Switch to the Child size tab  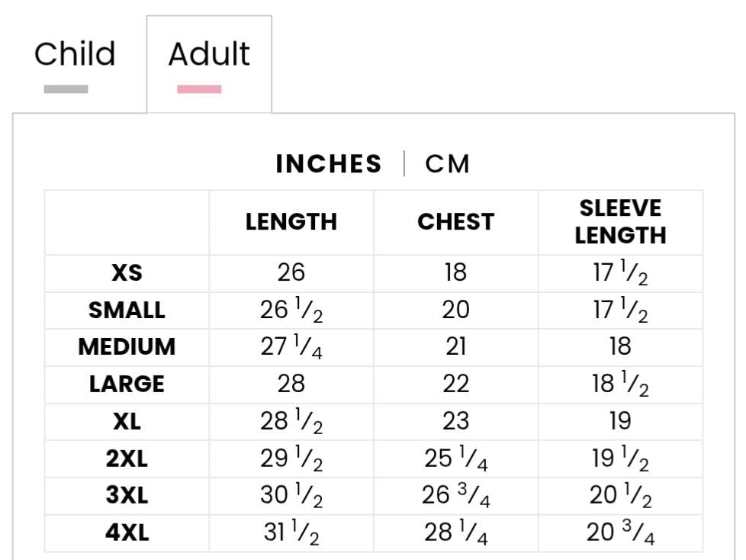(x=75, y=53)
